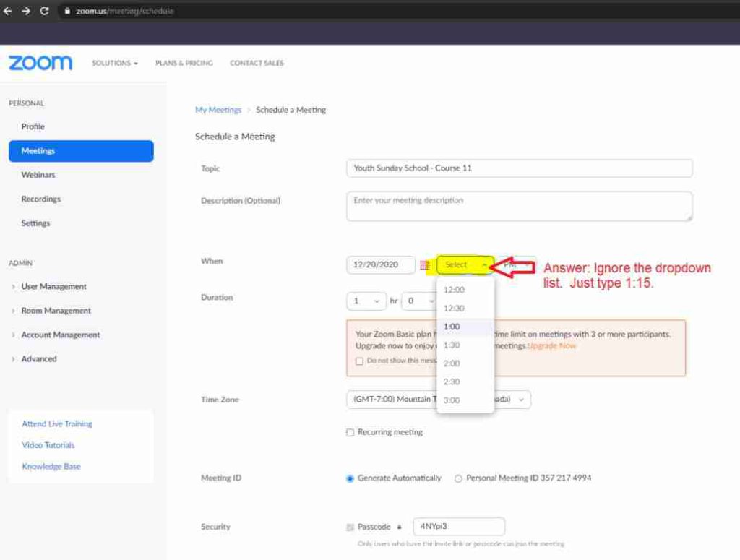740x560 pixels.
Task: Open the duration hours dropdown
Action: tap(366, 301)
